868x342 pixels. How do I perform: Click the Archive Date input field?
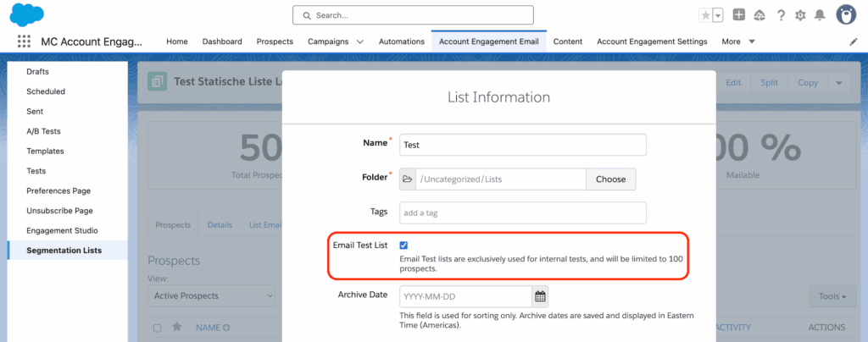pyautogui.click(x=465, y=296)
